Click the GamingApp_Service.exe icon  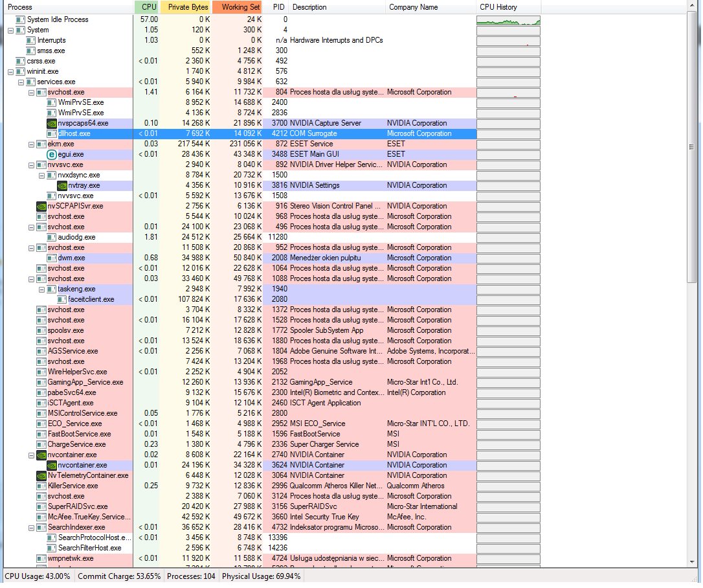(41, 382)
